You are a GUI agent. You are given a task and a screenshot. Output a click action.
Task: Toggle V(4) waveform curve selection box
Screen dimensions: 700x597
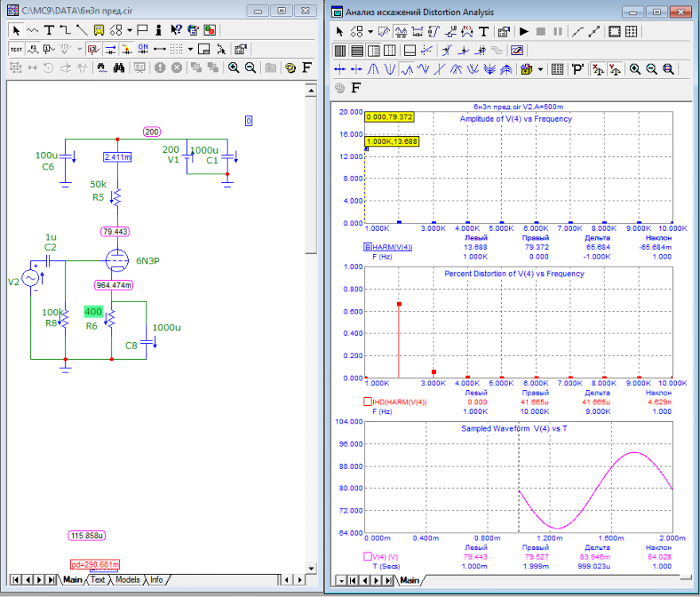(367, 556)
